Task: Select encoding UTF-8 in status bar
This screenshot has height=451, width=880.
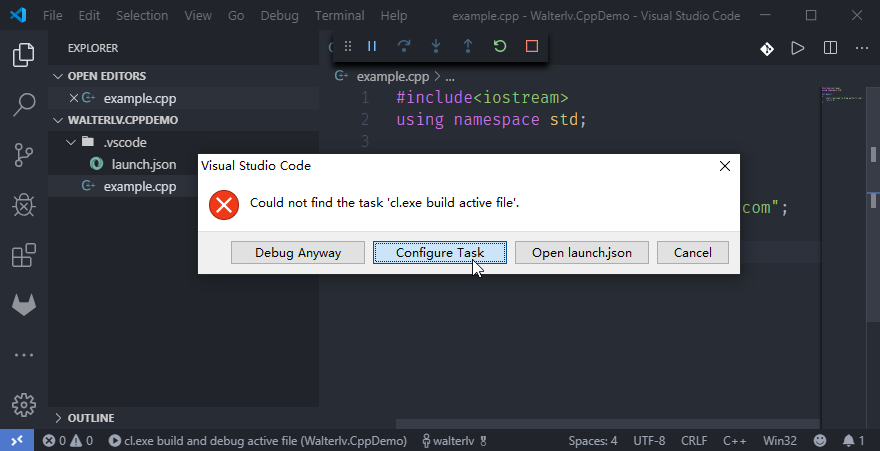Action: click(649, 441)
